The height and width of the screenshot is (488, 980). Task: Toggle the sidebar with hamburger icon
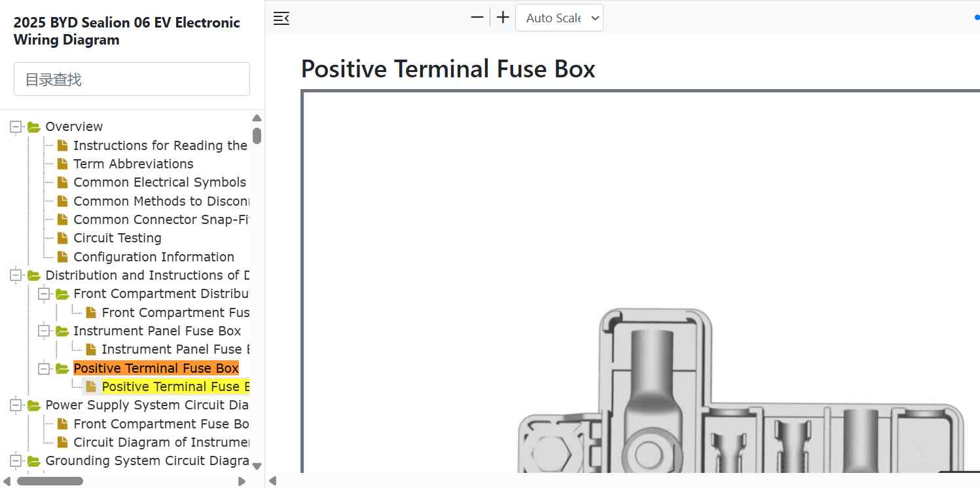tap(281, 18)
